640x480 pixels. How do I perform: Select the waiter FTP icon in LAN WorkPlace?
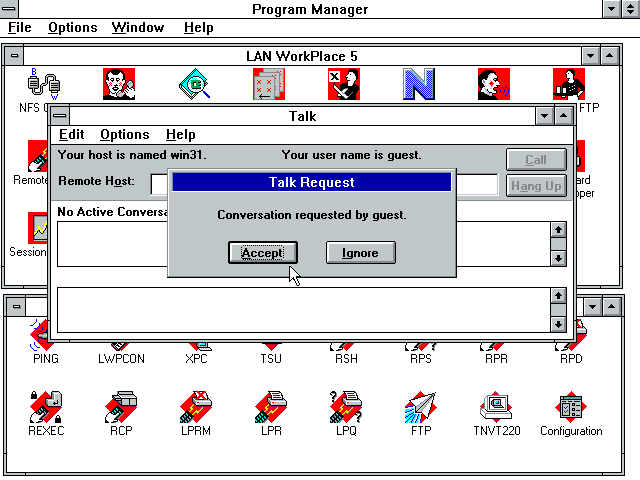[x=569, y=84]
